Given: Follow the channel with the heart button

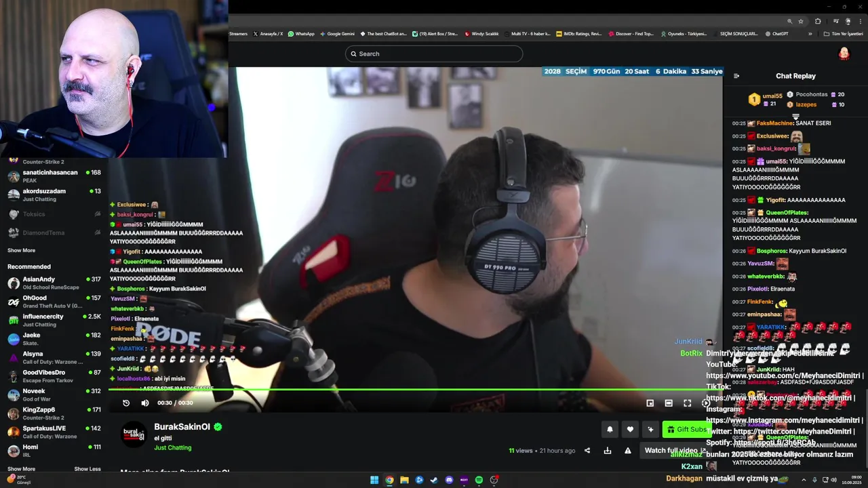Looking at the screenshot, I should pos(630,429).
